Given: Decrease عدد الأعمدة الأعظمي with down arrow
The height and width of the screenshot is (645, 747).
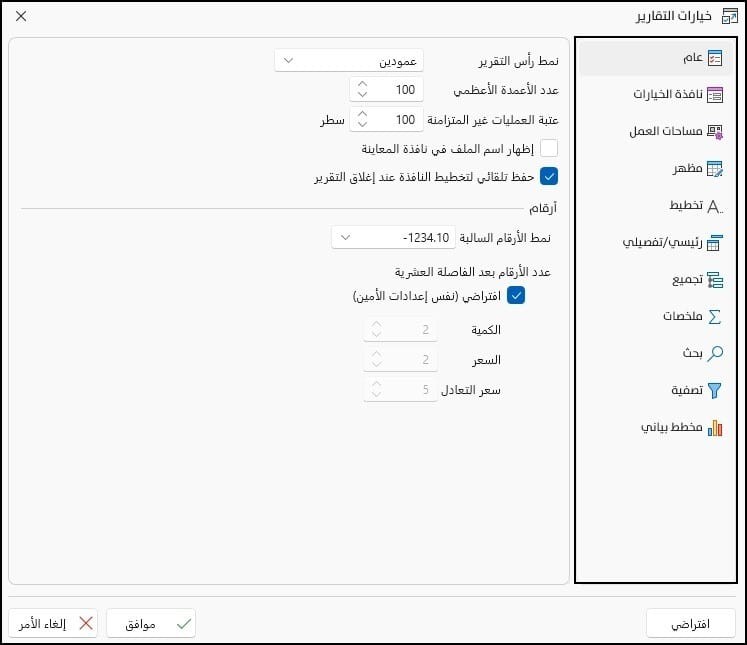Looking at the screenshot, I should 363,94.
